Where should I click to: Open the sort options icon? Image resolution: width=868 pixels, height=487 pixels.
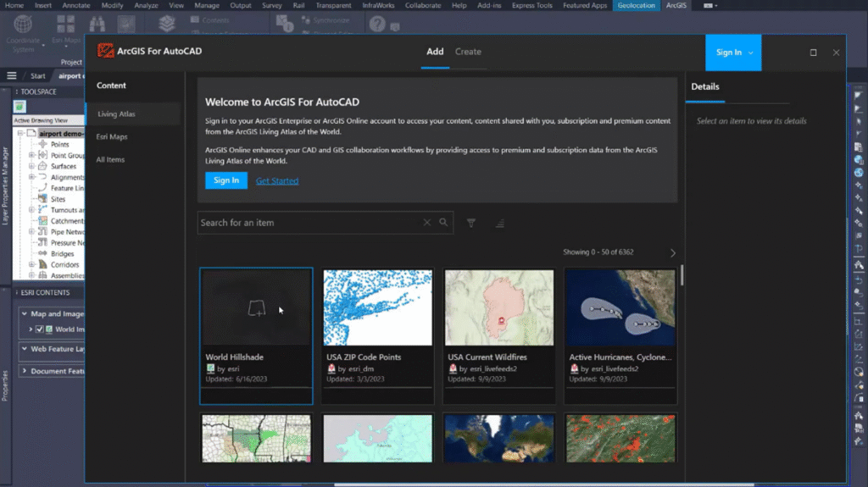[x=500, y=223]
